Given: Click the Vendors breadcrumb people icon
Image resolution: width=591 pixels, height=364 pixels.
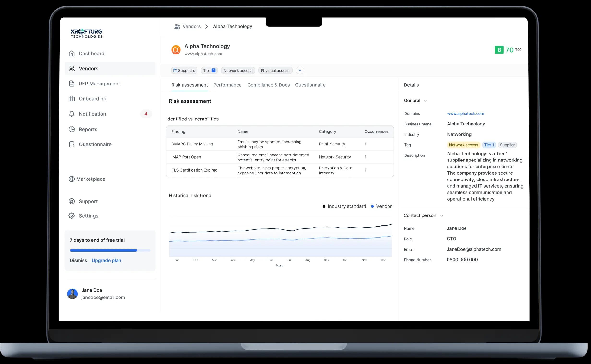Looking at the screenshot, I should click(177, 26).
